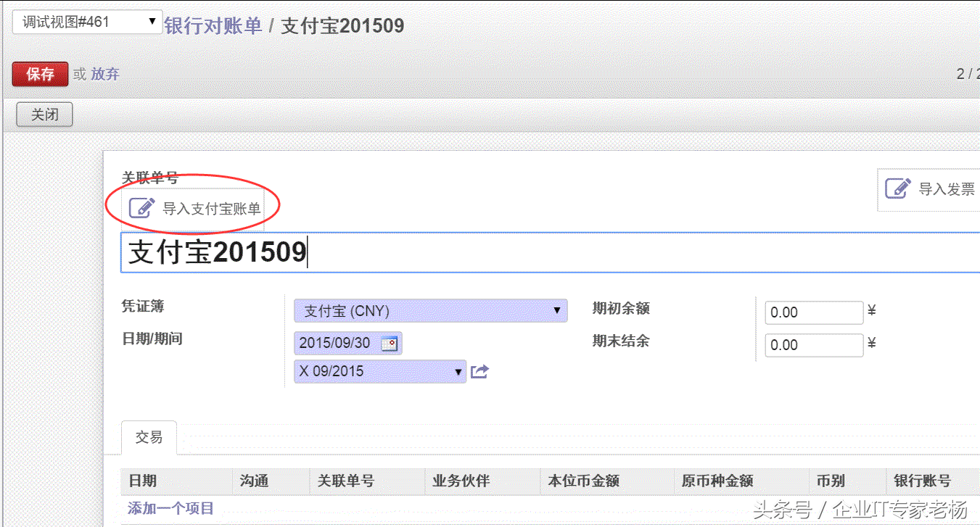
Task: Edit the 期末结余 amount field
Action: pyautogui.click(x=814, y=345)
